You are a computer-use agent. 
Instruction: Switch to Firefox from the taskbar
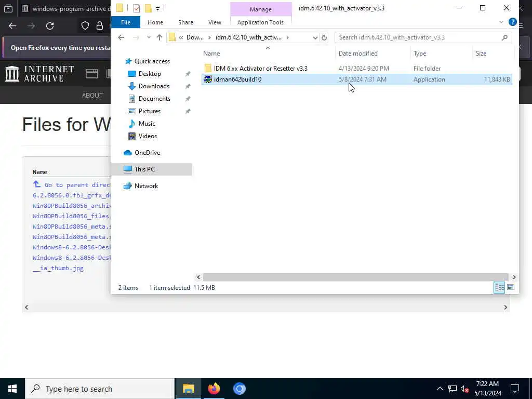tap(214, 389)
